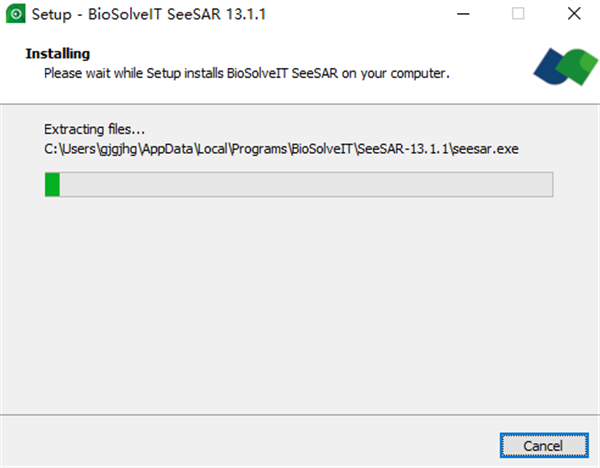Click the disabled maximize window button
600x468 pixels.
517,15
